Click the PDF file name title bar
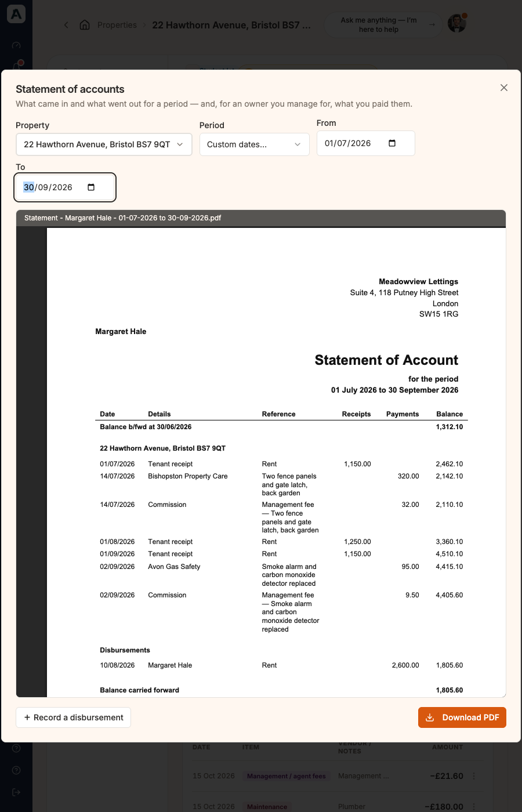 pos(261,218)
